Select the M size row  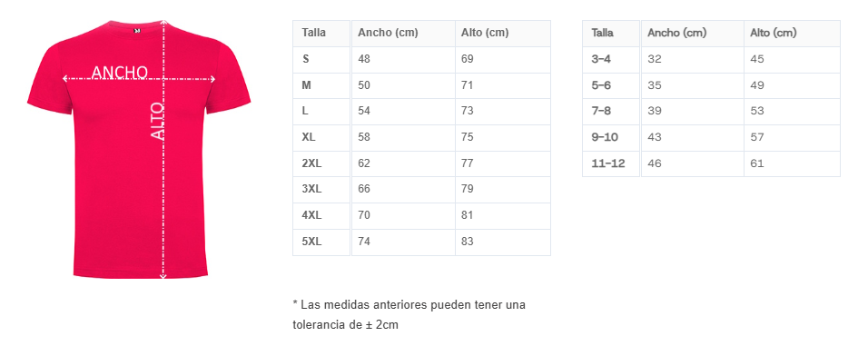coord(421,85)
